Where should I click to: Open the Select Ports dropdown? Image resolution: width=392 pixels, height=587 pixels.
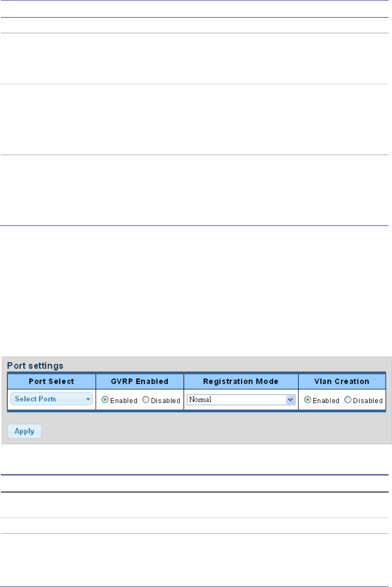point(51,399)
